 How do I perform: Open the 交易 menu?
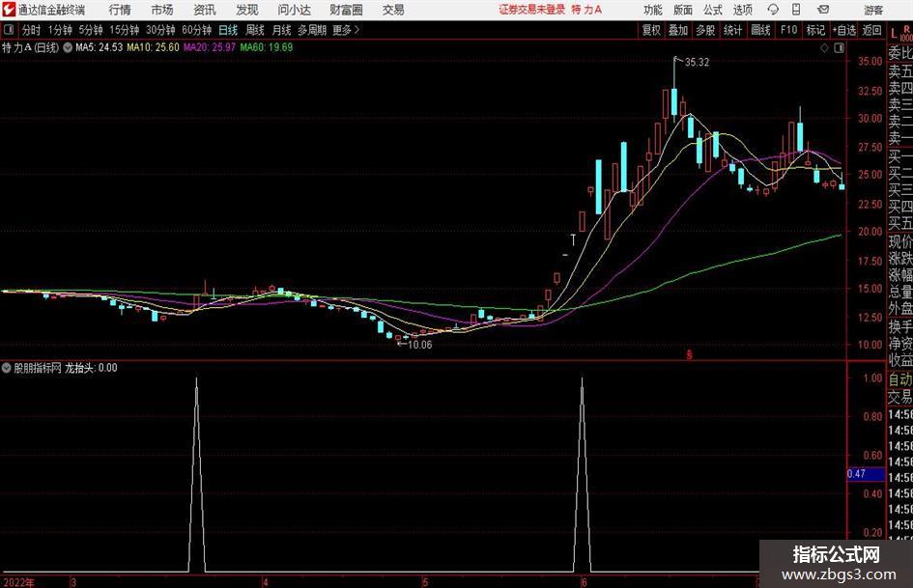pyautogui.click(x=393, y=10)
